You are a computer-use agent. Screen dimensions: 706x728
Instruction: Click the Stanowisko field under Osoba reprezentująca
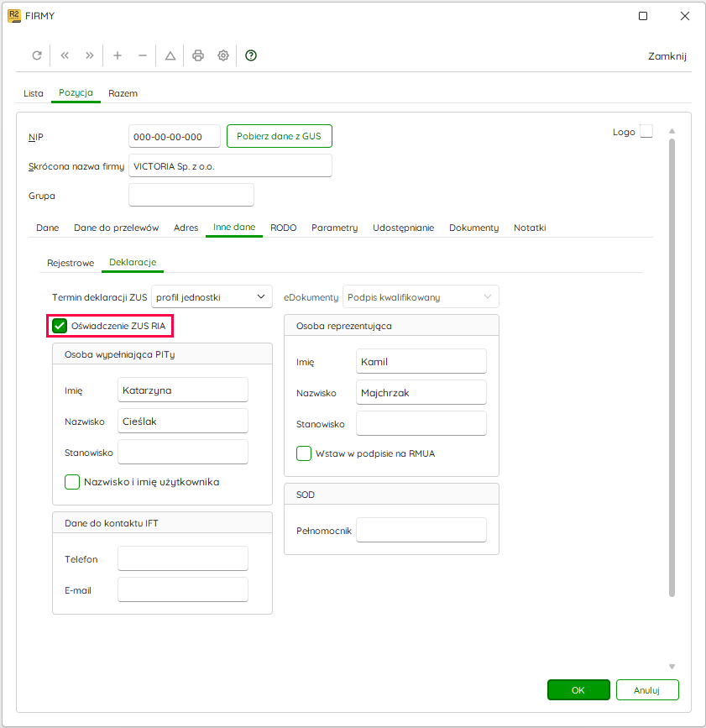[x=421, y=423]
